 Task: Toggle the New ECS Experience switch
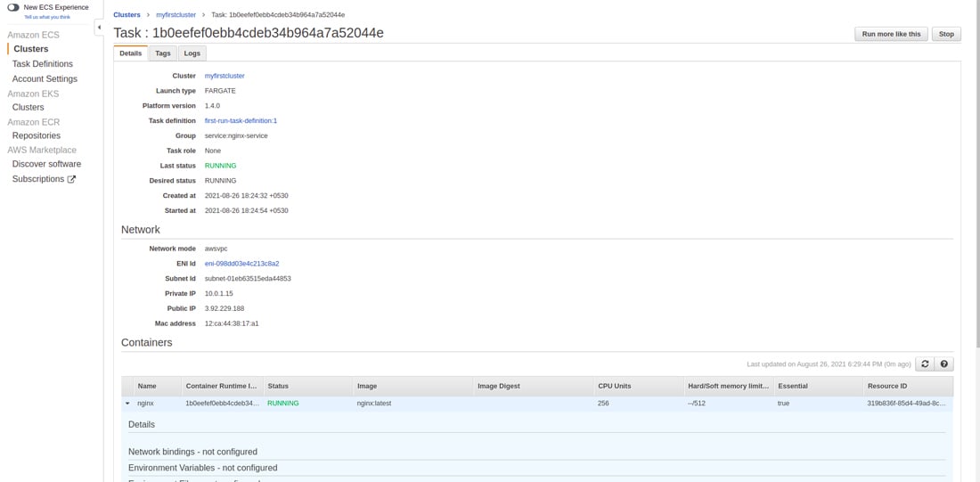tap(13, 7)
